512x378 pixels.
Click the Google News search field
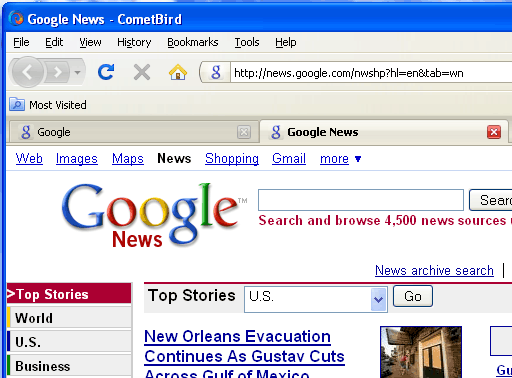[x=361, y=200]
